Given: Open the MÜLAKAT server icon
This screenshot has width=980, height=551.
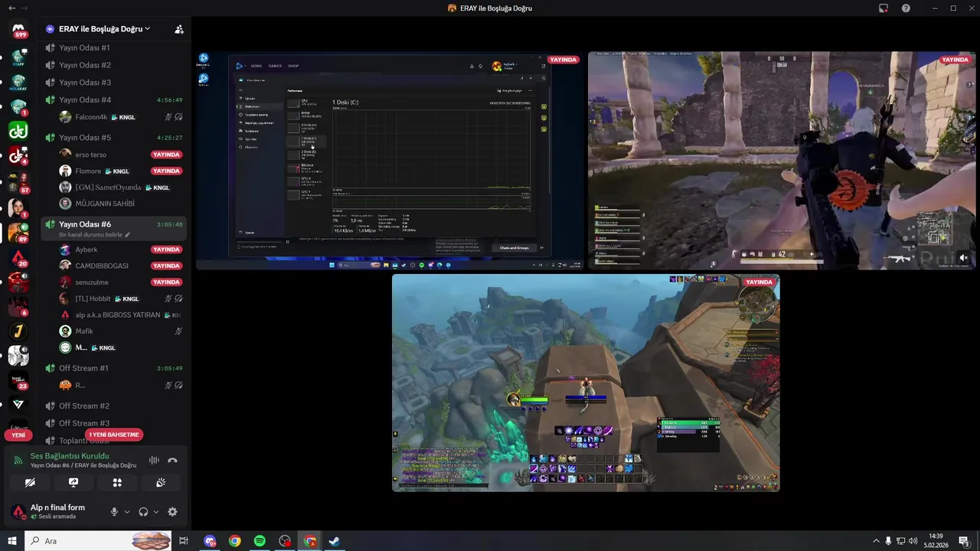Looking at the screenshot, I should (x=18, y=82).
